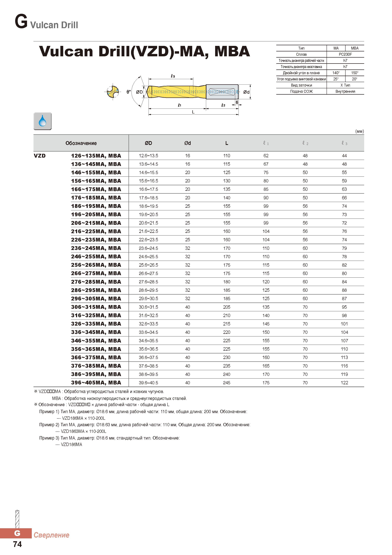Click the 'X Тип' value
The width and height of the screenshot is (392, 555).
(345, 85)
